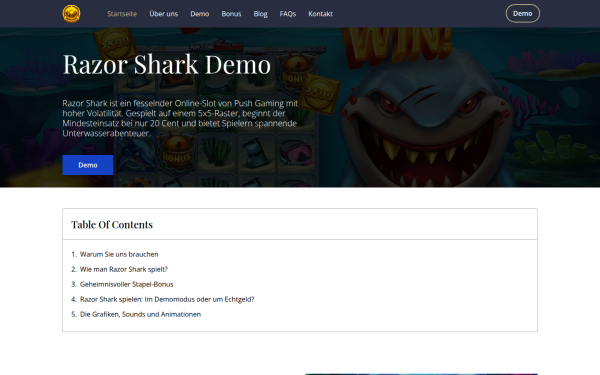The image size is (600, 375).
Task: Click the outlined Demo button in header
Action: point(523,13)
